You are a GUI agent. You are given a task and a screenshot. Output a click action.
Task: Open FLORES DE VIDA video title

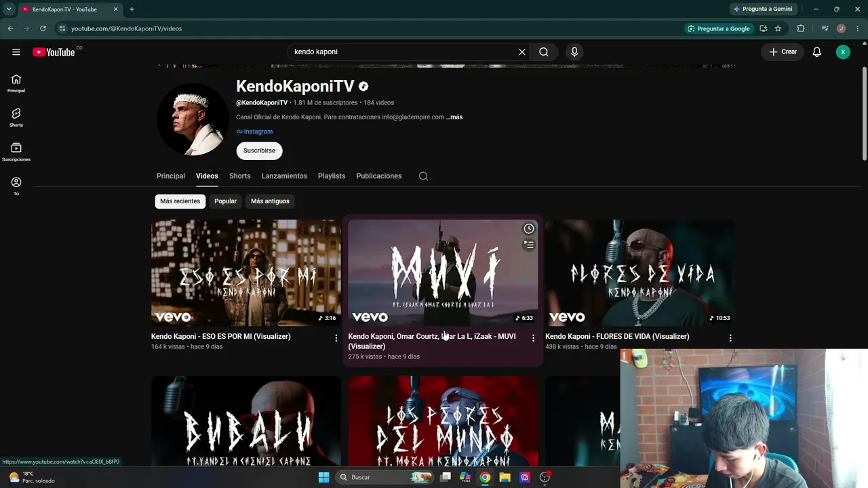[x=617, y=336]
